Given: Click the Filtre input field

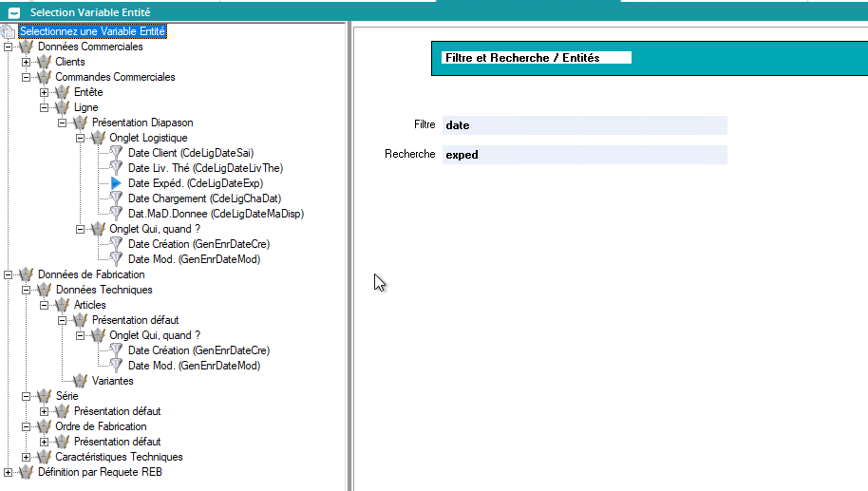Looking at the screenshot, I should [583, 125].
